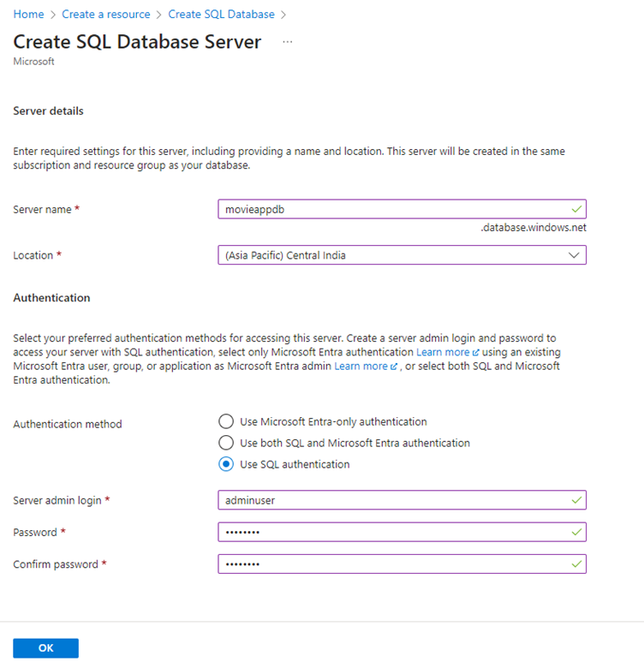The image size is (644, 668).
Task: Select Use Microsoft Entra-only authentication
Action: click(x=226, y=421)
